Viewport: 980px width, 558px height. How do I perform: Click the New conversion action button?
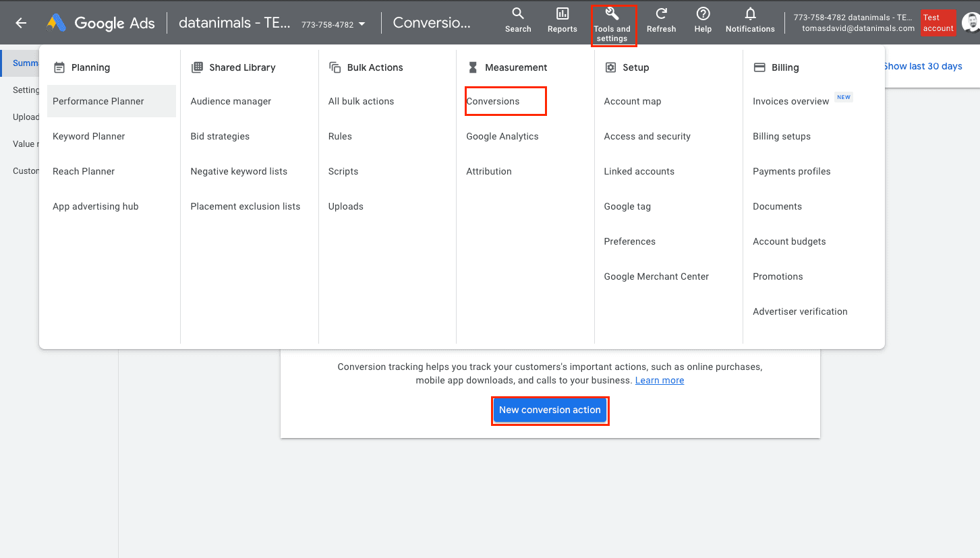pyautogui.click(x=550, y=410)
